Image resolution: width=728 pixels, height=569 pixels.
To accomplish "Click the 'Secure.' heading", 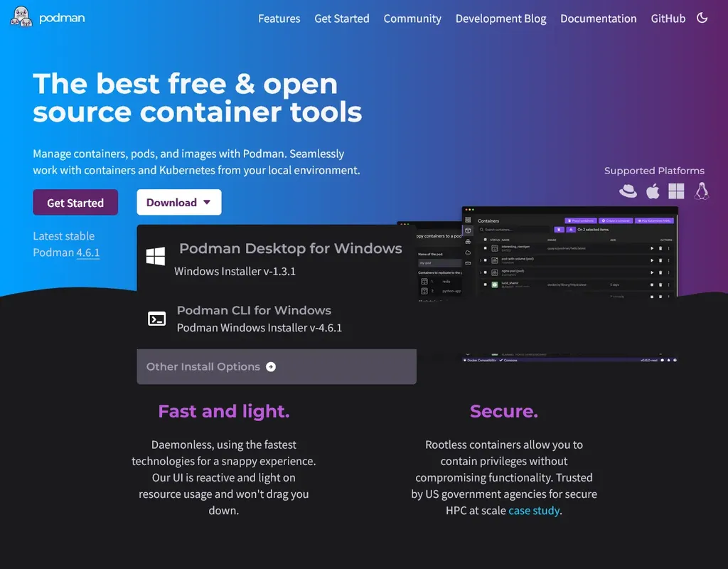I will [x=504, y=411].
